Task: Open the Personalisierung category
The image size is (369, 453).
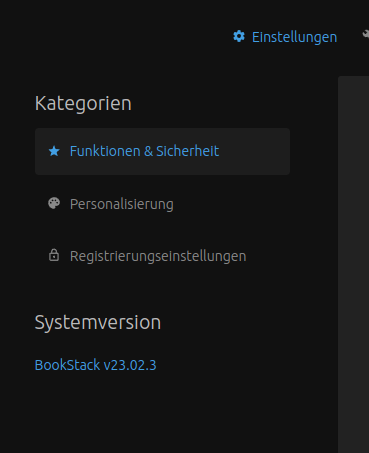Action: [162, 204]
